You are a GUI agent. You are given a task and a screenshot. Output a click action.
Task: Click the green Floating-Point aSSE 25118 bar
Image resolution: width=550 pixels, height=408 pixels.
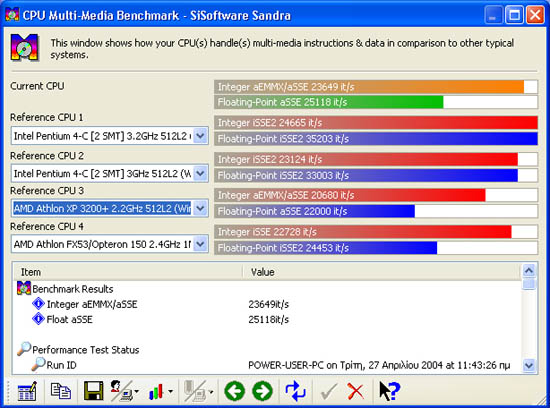[329, 102]
